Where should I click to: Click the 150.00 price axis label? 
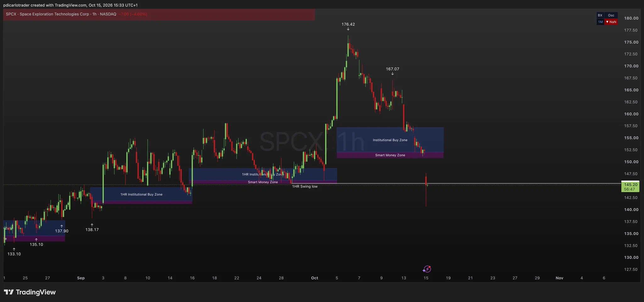point(631,162)
